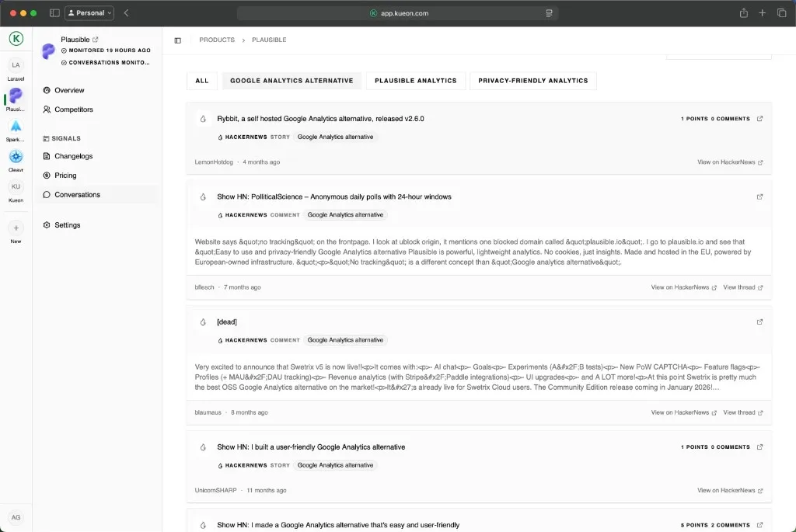Image resolution: width=796 pixels, height=532 pixels.
Task: Click Safari share icon
Action: (x=744, y=13)
